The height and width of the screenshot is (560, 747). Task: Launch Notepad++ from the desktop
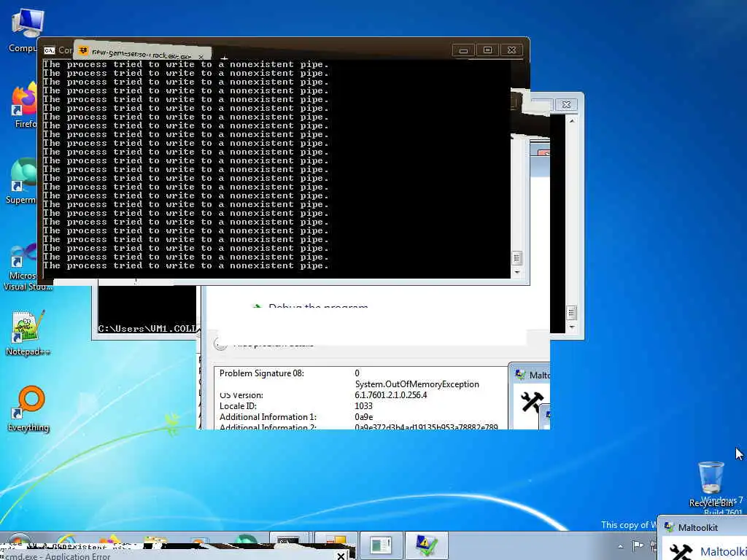(28, 333)
